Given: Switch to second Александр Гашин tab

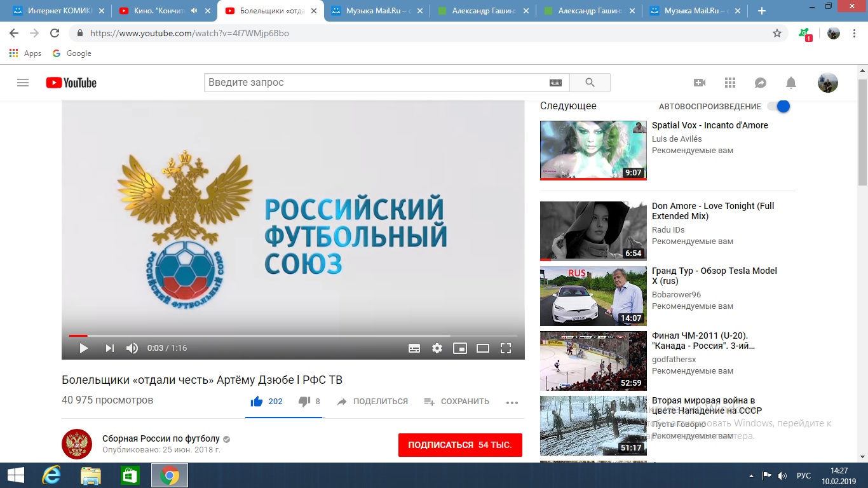Looking at the screenshot, I should pos(588,11).
